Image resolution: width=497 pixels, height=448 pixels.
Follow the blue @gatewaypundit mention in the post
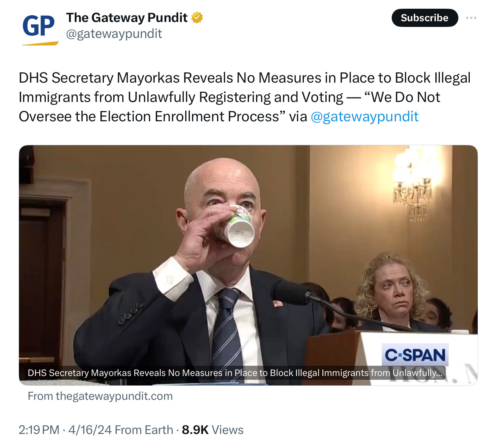coord(364,116)
